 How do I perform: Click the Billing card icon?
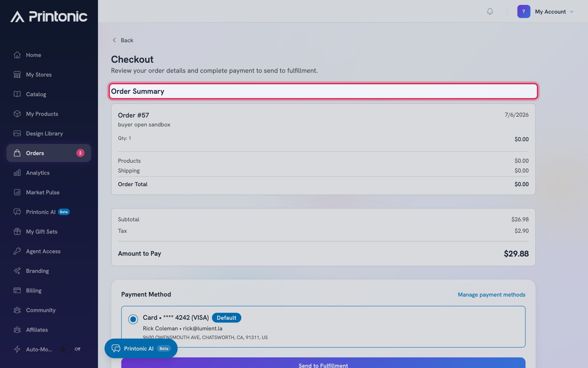click(17, 290)
